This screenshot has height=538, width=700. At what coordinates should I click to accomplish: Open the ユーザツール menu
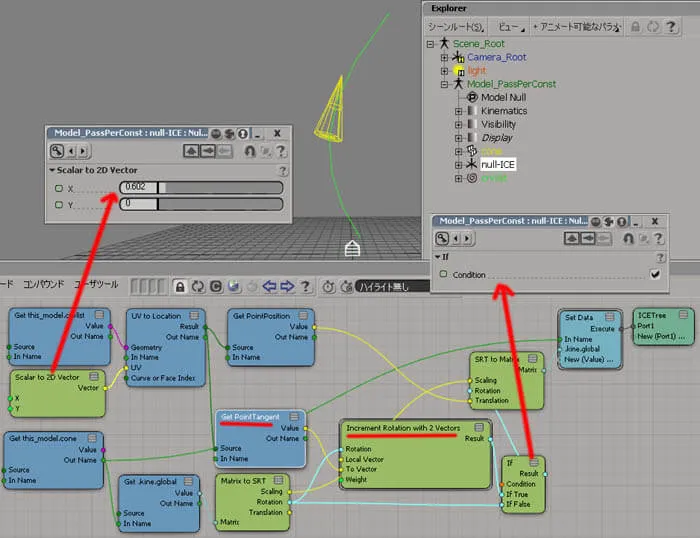coord(96,284)
